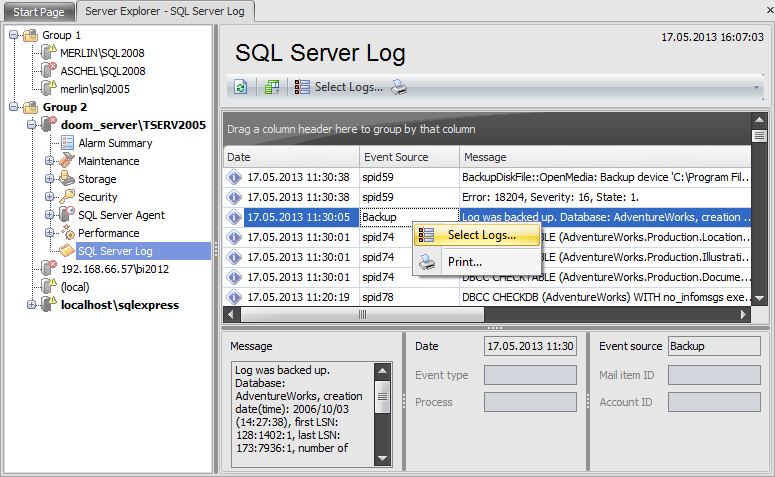
Task: Click the Select Logs... toolbar button
Action: [x=339, y=87]
